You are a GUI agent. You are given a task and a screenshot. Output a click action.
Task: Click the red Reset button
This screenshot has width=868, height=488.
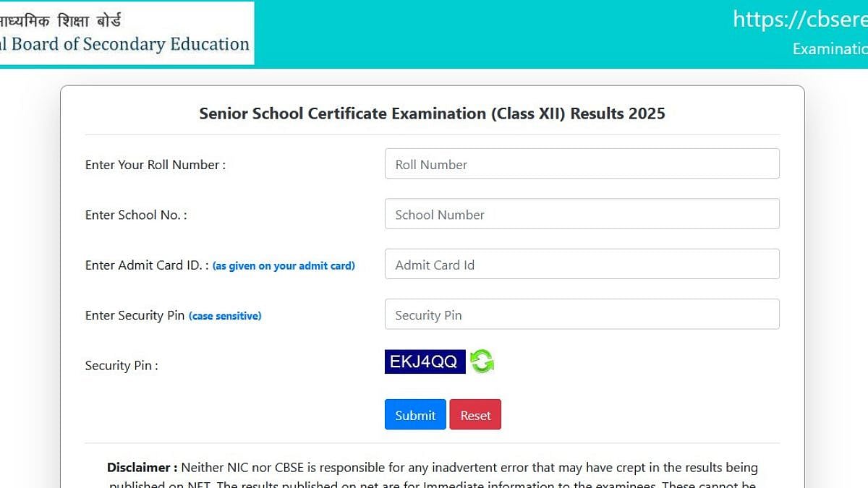(x=475, y=415)
